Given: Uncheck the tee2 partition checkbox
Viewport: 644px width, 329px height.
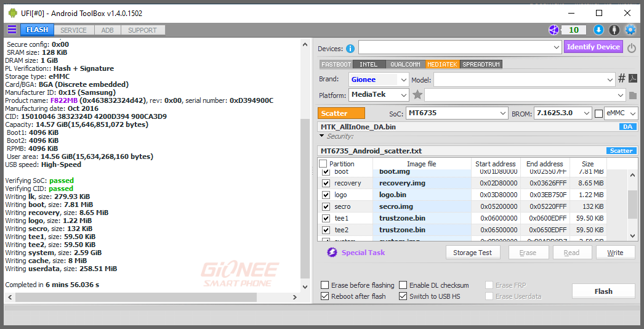Looking at the screenshot, I should (326, 230).
